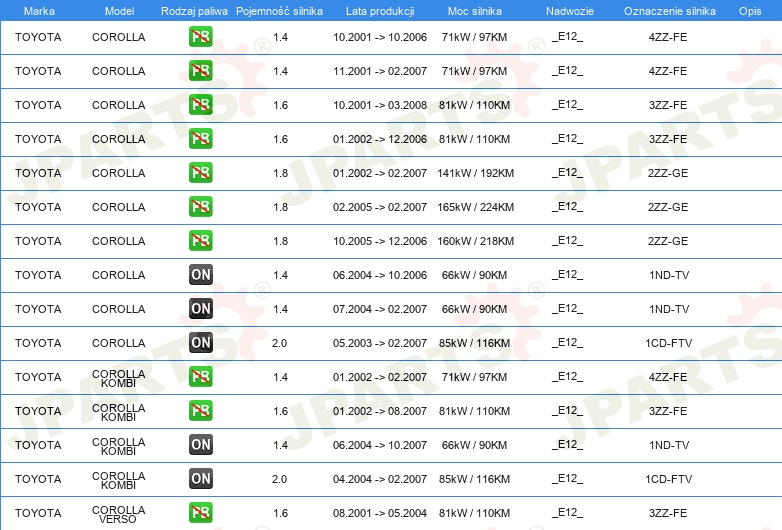
Task: Click the ON diesel icon in the 07.2004 -> 02.2007 row
Action: coord(200,308)
